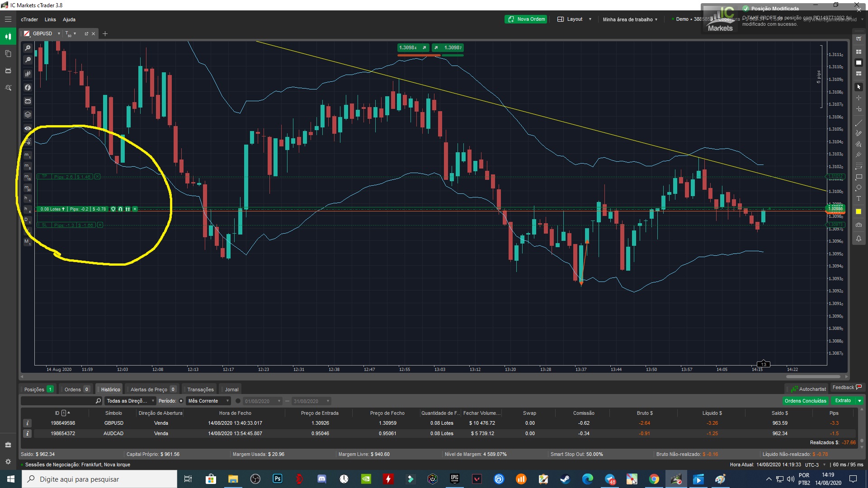This screenshot has height=488, width=868.
Task: Choose the rectangle shape drawing tool
Action: (859, 177)
